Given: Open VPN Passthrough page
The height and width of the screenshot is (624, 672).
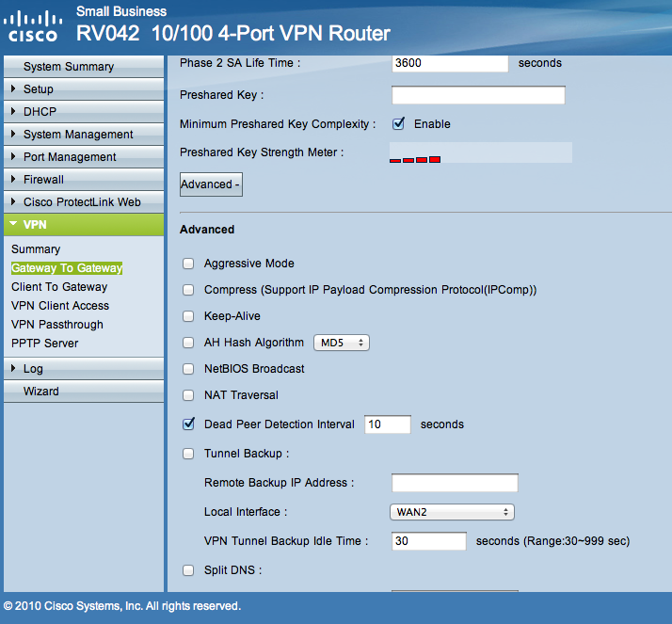Looking at the screenshot, I should point(57,325).
